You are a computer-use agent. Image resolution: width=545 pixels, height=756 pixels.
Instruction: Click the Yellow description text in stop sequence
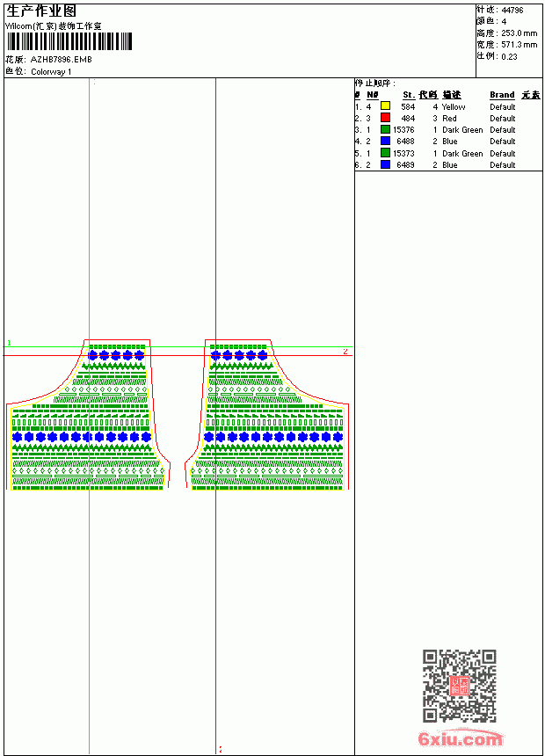click(454, 106)
